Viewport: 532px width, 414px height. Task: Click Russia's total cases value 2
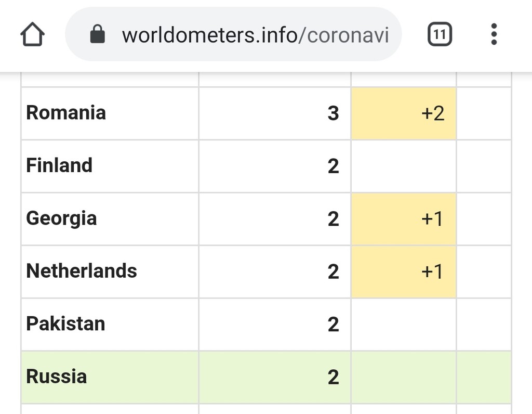(x=333, y=377)
